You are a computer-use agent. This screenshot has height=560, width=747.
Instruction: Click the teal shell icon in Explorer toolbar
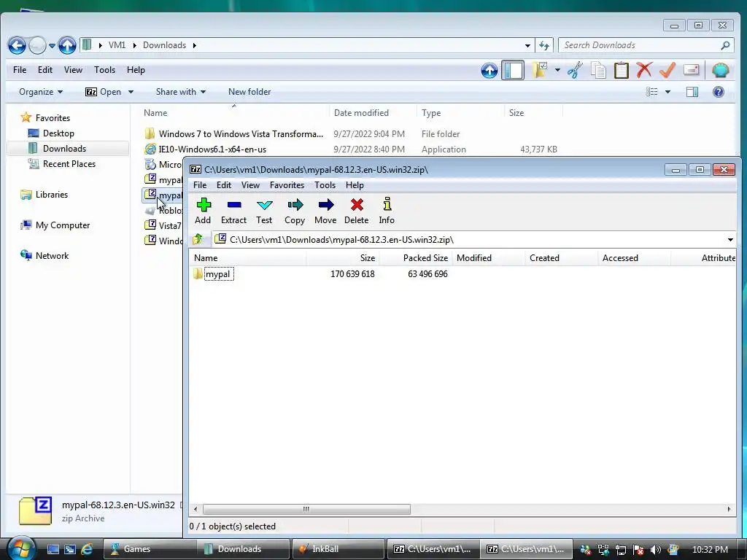coord(720,70)
